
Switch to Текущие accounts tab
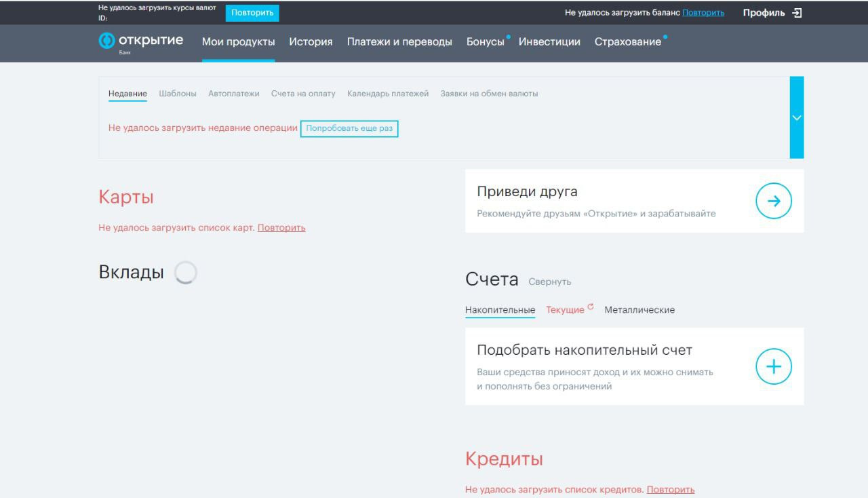click(565, 310)
